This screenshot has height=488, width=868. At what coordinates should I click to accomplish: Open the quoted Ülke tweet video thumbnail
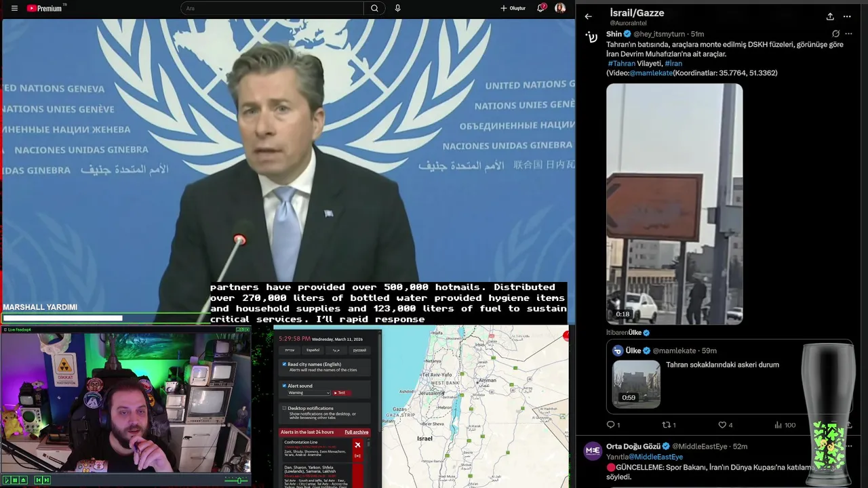pyautogui.click(x=636, y=384)
